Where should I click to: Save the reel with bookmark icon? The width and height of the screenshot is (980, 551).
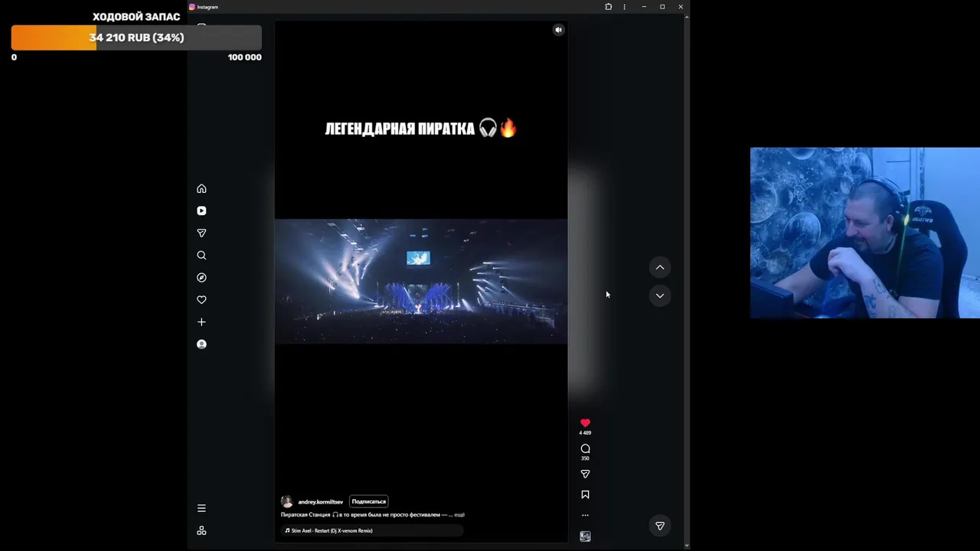click(585, 494)
